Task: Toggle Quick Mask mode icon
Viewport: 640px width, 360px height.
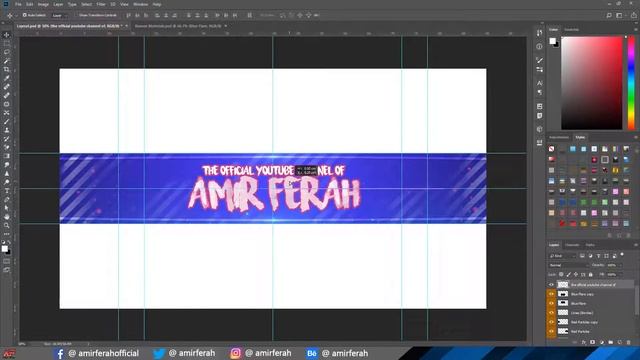Action: coord(7,261)
